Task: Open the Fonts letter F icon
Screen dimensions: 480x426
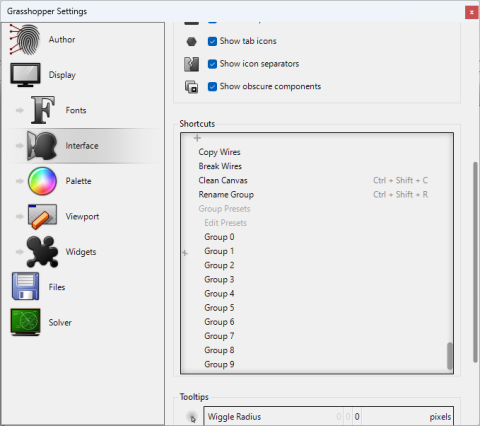Action: click(42, 110)
